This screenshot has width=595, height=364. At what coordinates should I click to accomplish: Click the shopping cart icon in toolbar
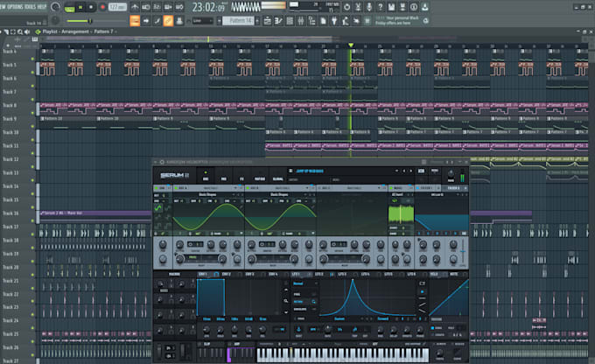tap(367, 21)
